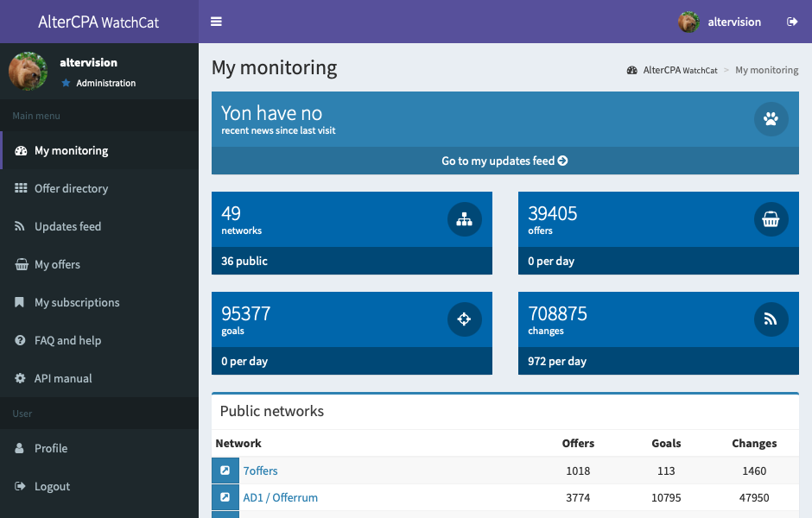Click the arrow circle icon after updates feed

click(563, 161)
